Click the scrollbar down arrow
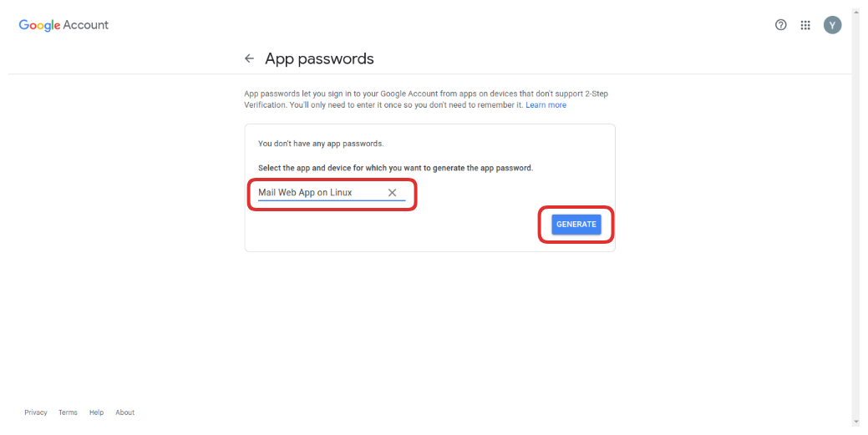This screenshot has height=435, width=868. tap(856, 422)
